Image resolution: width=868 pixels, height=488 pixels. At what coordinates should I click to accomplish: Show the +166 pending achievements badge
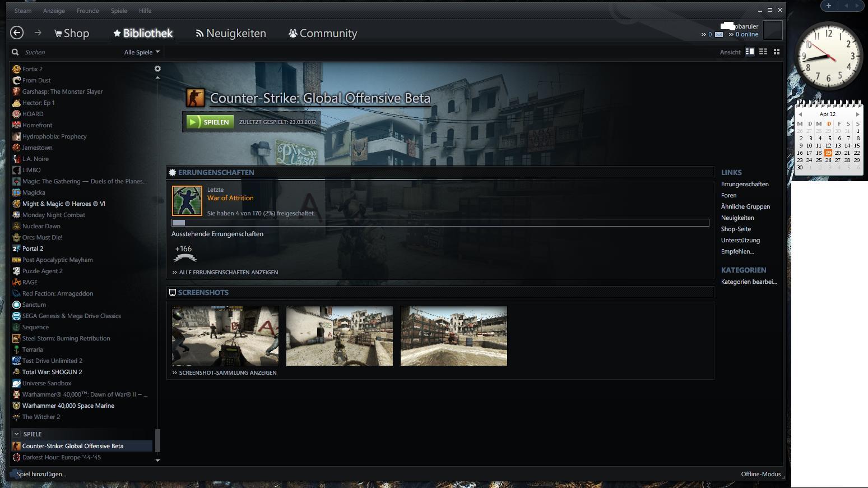(x=184, y=254)
